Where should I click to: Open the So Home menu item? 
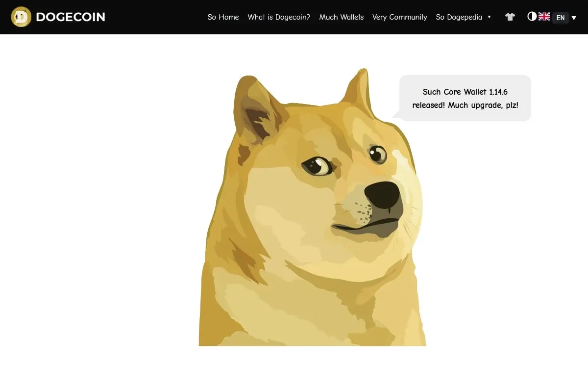click(223, 17)
